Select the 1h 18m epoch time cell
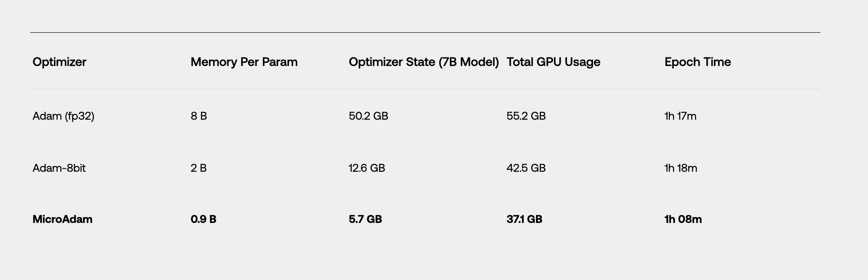Viewport: 868px width, 280px height. point(681,168)
